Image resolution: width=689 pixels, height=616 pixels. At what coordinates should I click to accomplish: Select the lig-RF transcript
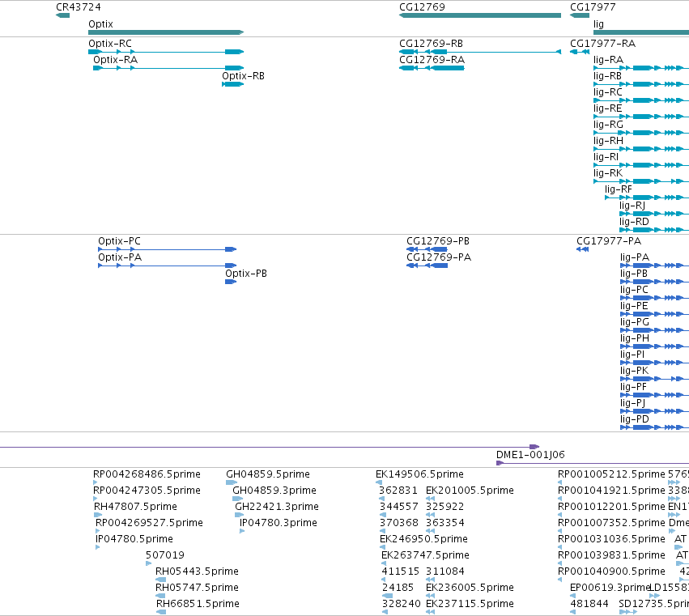pos(647,198)
